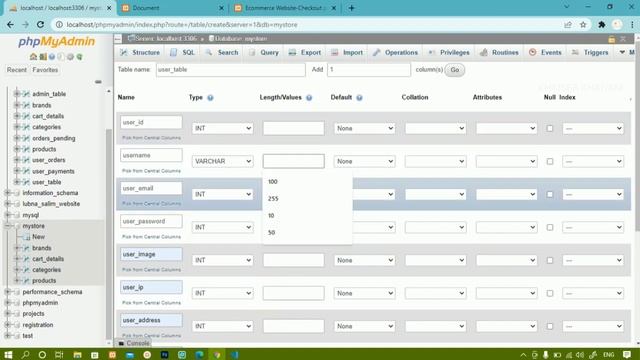This screenshot has height=360, width=640.
Task: Select user_payments table in the tree
Action: point(53,171)
